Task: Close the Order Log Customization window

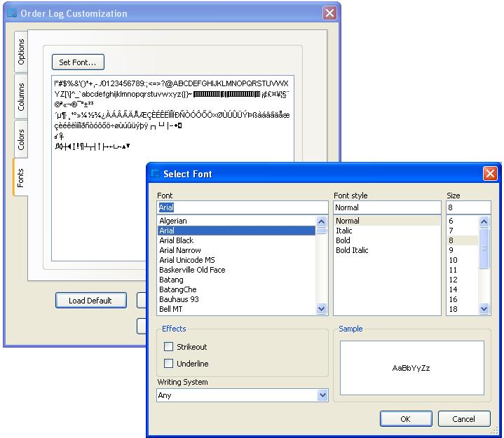Action: [329, 13]
